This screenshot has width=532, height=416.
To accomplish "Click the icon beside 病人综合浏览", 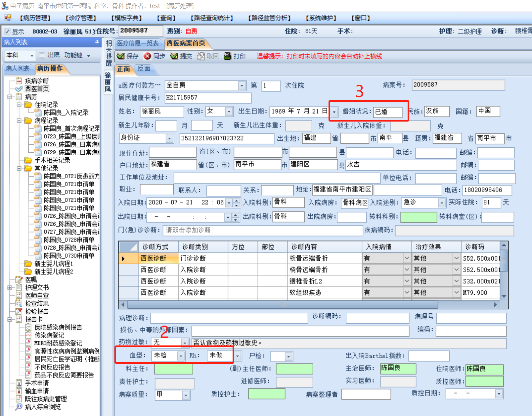I will 19,407.
